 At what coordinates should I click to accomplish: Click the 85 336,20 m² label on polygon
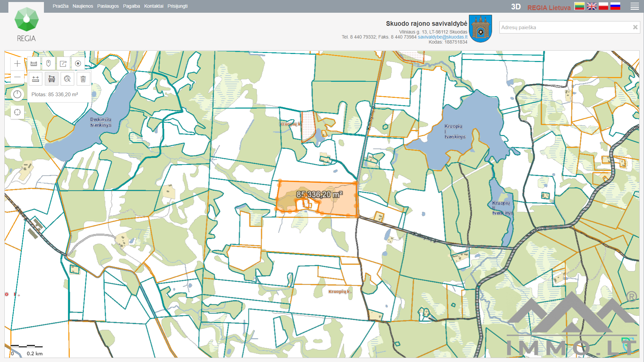(x=319, y=194)
